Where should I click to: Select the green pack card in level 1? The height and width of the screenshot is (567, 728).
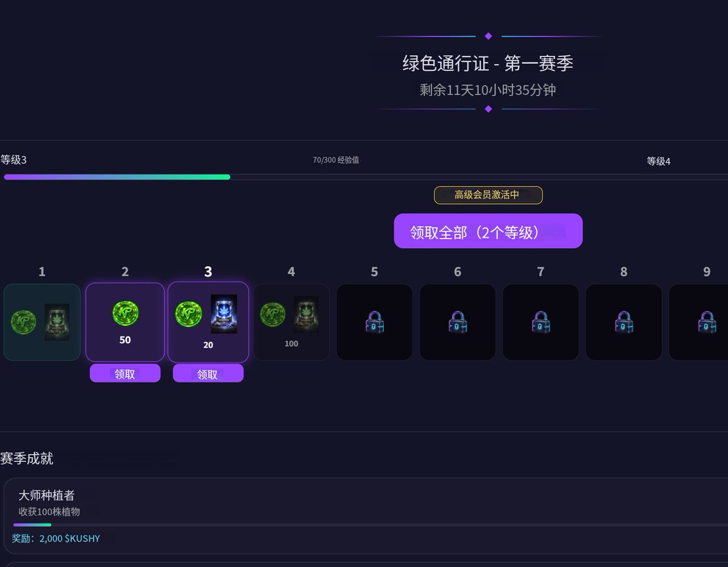click(x=56, y=322)
